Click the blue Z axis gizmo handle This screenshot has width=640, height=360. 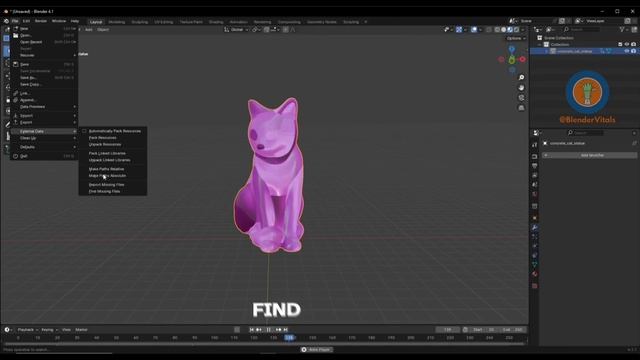tap(512, 49)
